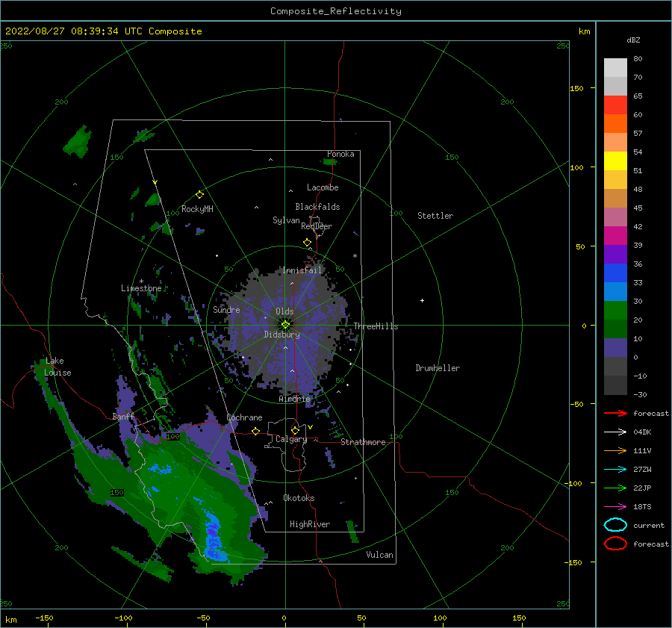The height and width of the screenshot is (628, 672).
Task: Click the cyan 27ZW arrow icon
Action: (615, 470)
